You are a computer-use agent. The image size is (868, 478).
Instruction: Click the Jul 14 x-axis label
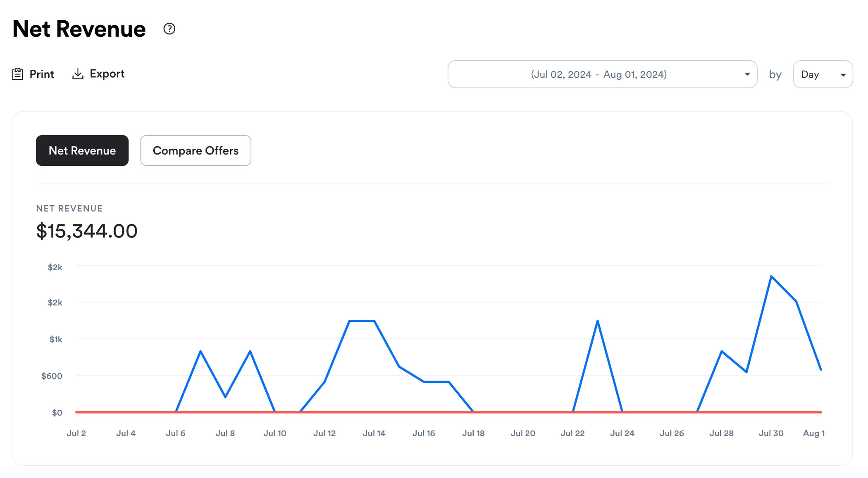[x=374, y=433]
